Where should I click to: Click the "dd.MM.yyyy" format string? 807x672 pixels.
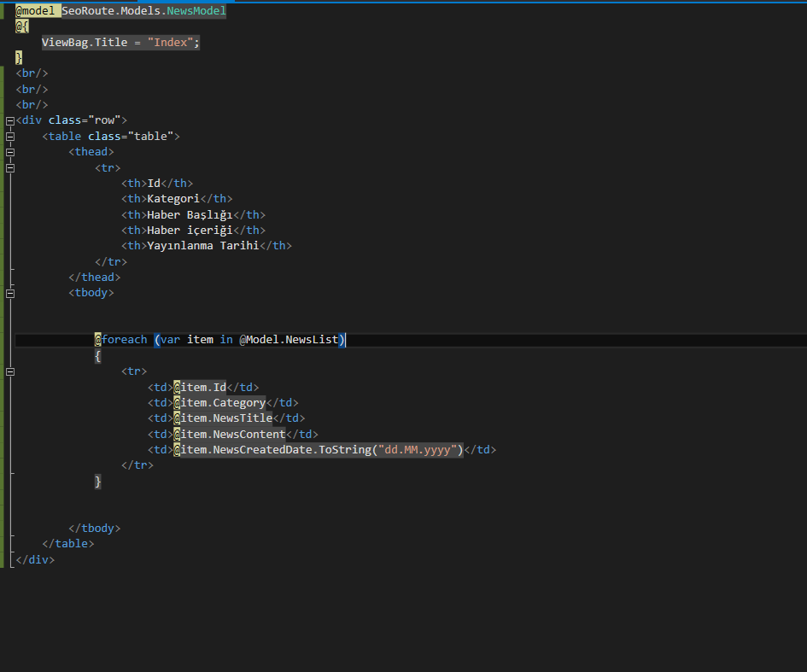click(x=418, y=450)
